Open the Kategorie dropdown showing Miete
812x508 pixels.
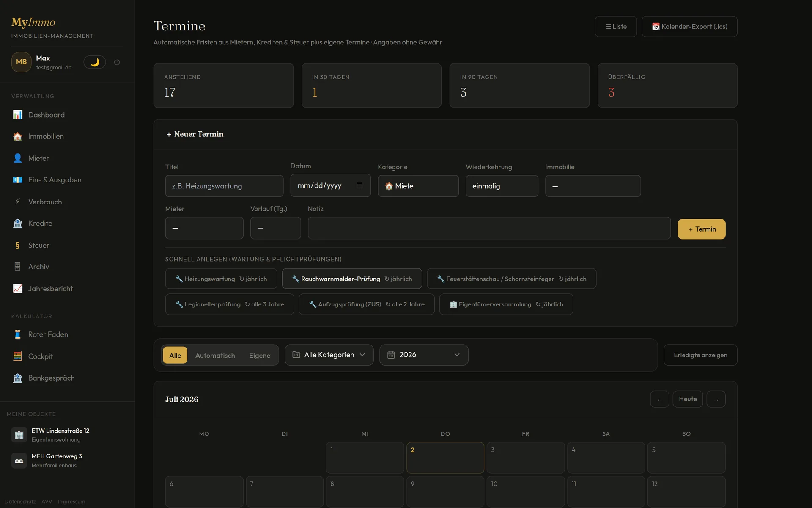click(x=418, y=186)
